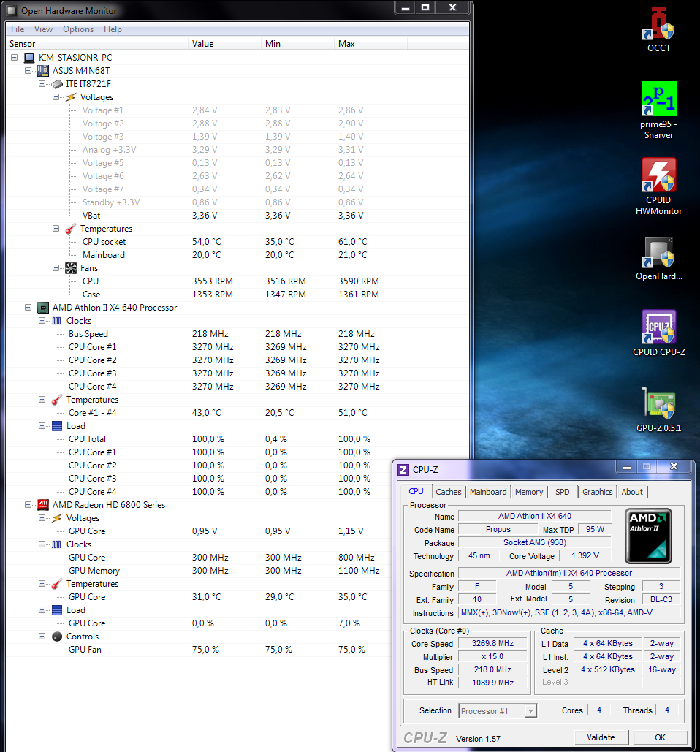Viewport: 700px width, 752px height.
Task: Collapse the AMD Radeon HD 6800 Series node
Action: pyautogui.click(x=28, y=504)
